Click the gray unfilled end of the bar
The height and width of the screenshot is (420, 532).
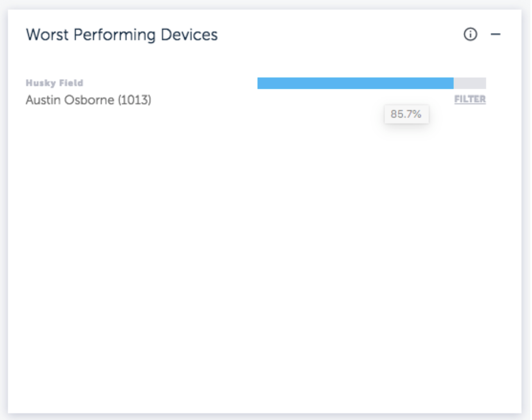[x=470, y=83]
